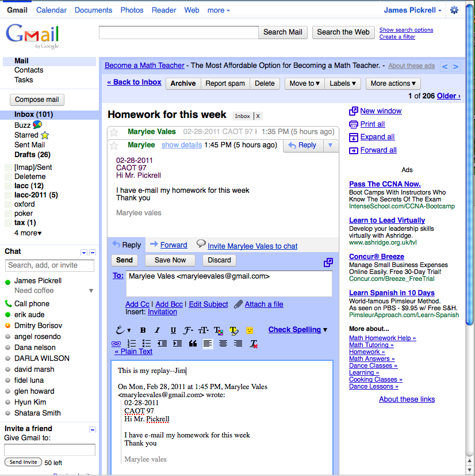The width and height of the screenshot is (475, 476).
Task: Apply blockquote formatting
Action: click(x=193, y=344)
